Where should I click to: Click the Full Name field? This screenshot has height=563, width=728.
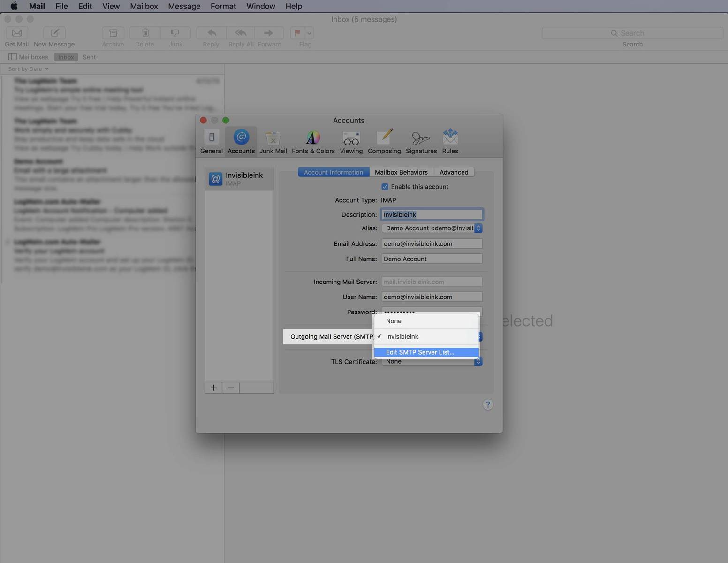432,259
